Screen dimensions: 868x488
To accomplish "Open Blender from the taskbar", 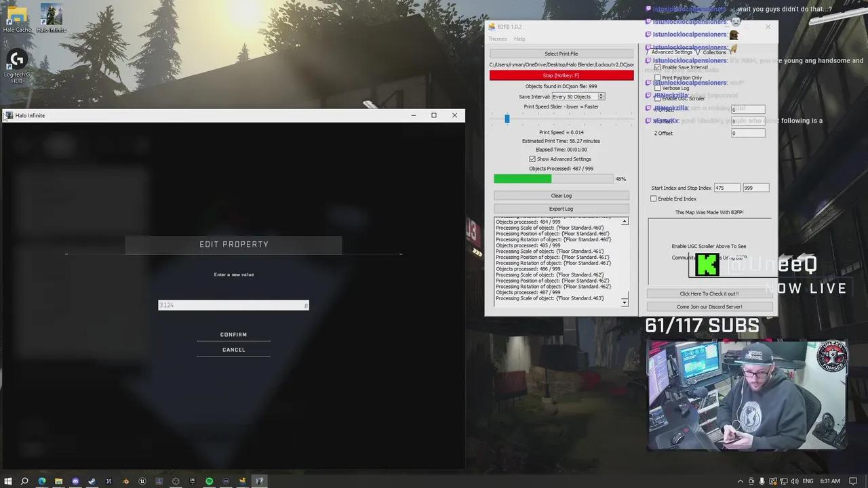I will tap(125, 481).
